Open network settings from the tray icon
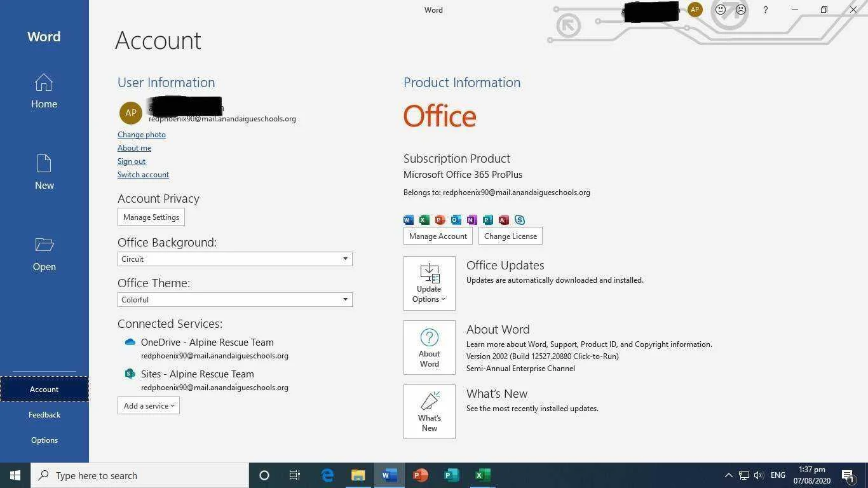This screenshot has width=868, height=488. click(744, 475)
